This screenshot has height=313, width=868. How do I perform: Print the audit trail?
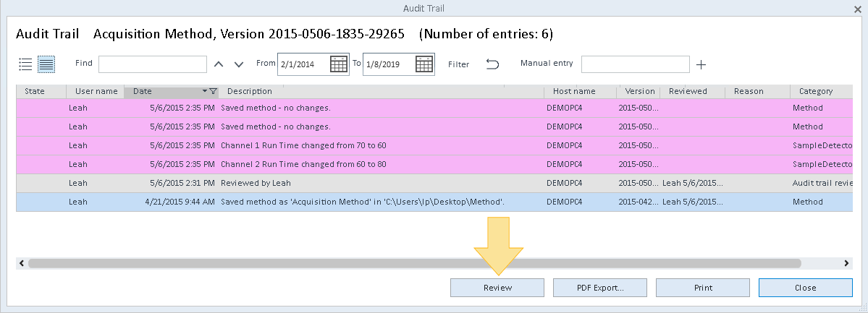703,288
